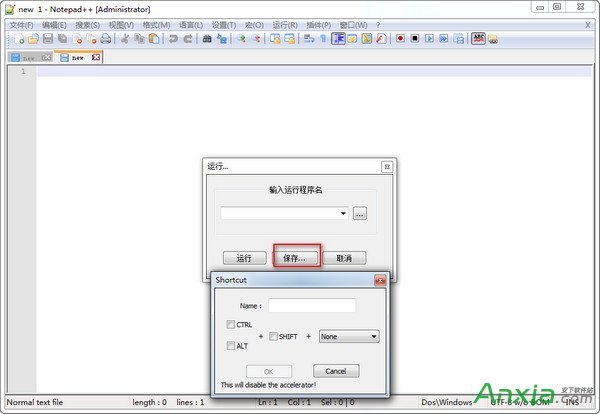600x414 pixels.
Task: Click the Close document toolbar icon
Action: click(77, 39)
